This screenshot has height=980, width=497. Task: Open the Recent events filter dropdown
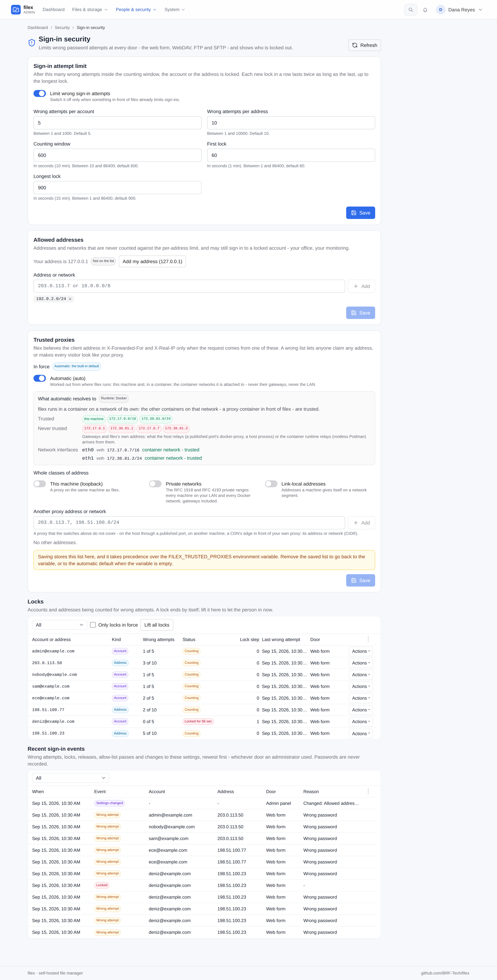click(70, 778)
